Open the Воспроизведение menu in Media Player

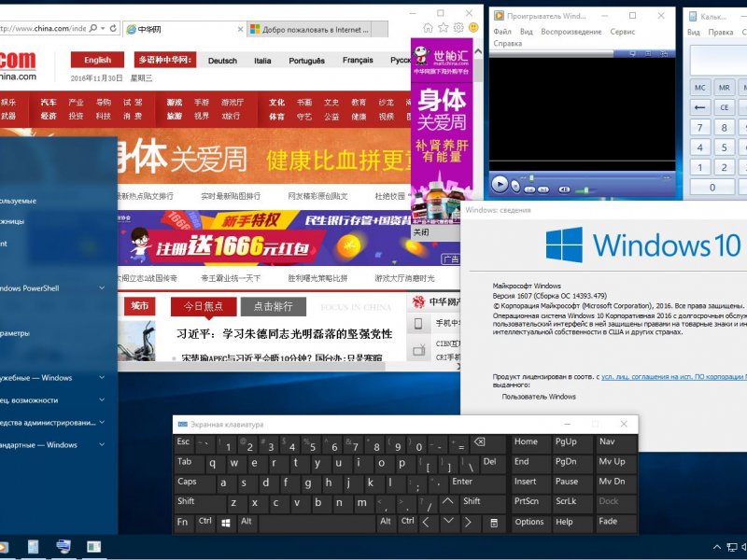(x=571, y=32)
